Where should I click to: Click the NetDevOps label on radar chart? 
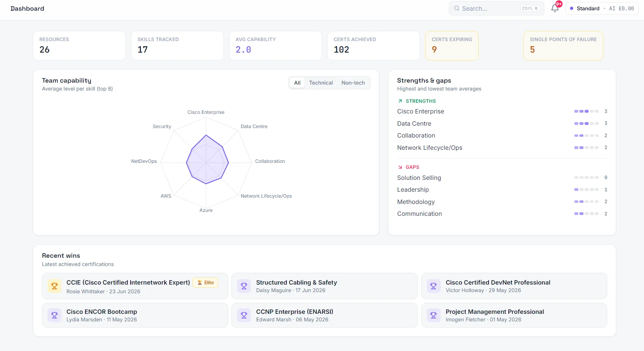click(x=144, y=161)
